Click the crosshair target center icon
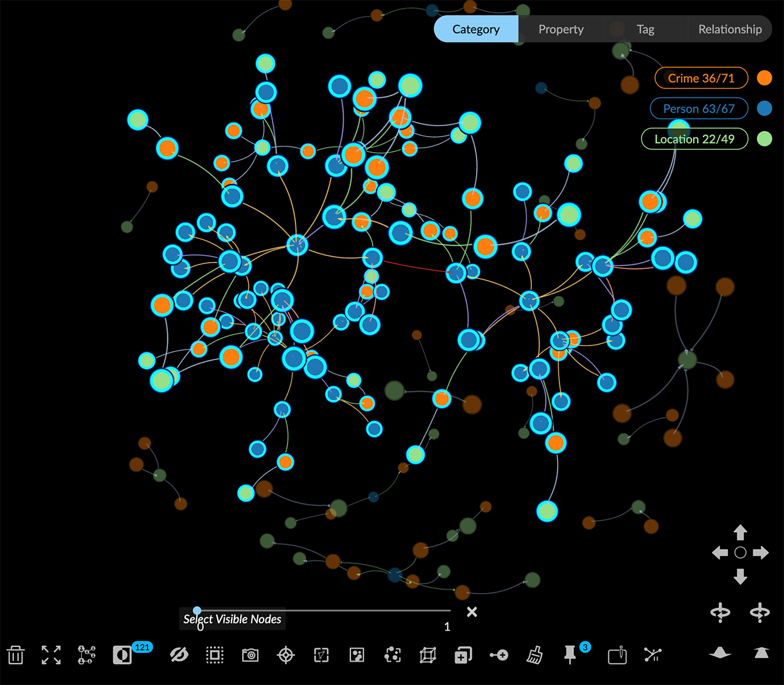 [286, 655]
